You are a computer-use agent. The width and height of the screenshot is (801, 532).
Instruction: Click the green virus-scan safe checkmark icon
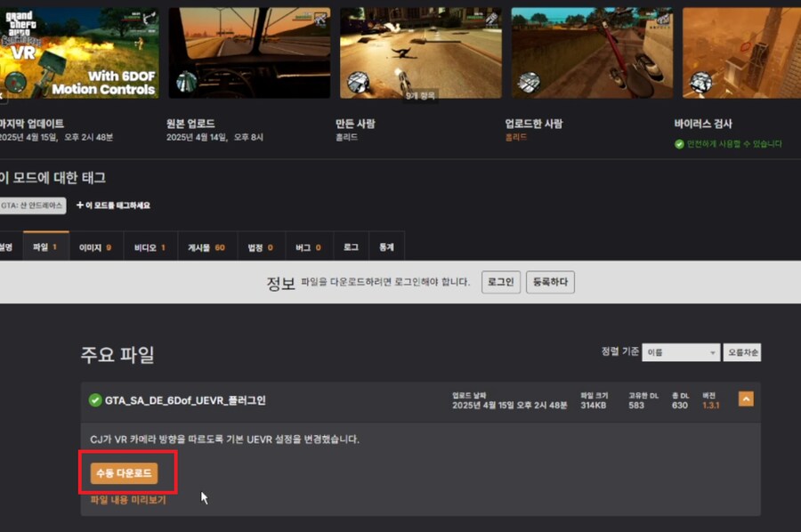679,143
